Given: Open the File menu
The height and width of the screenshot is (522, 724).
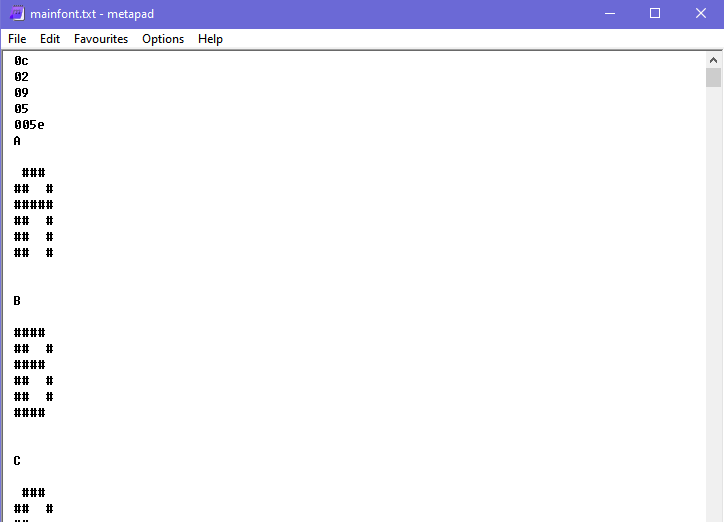Looking at the screenshot, I should click(17, 39).
